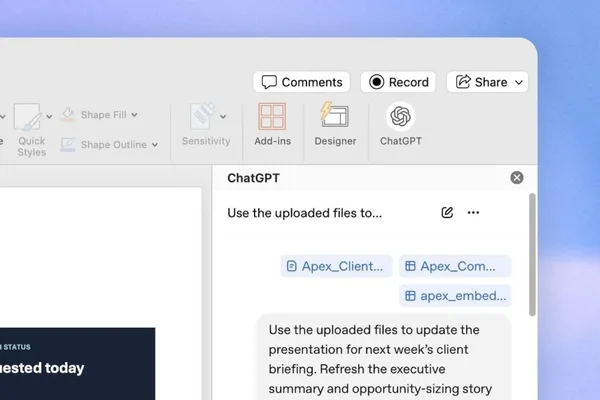The width and height of the screenshot is (600, 400).
Task: Open the Add-ins gallery
Action: pos(272,124)
